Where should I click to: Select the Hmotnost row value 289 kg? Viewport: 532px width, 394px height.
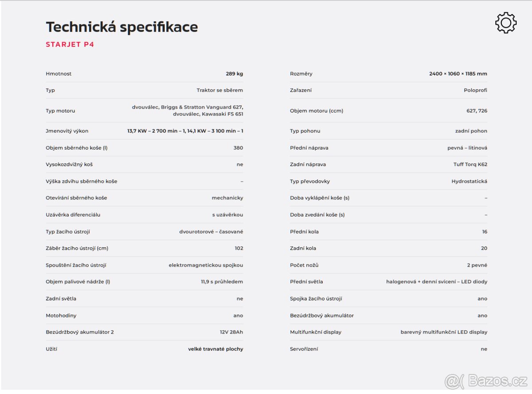(x=235, y=74)
